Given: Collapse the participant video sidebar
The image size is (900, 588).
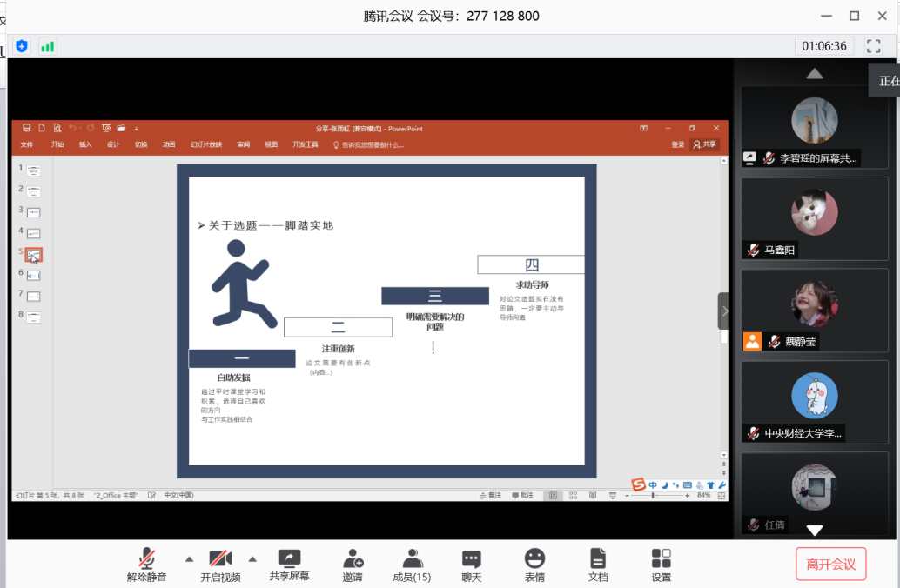Looking at the screenshot, I should pyautogui.click(x=724, y=311).
